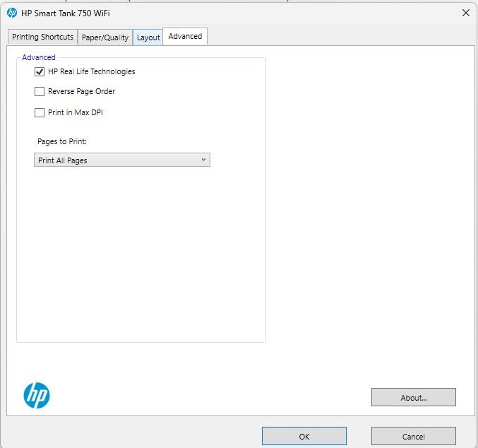
Task: Click the HP logo in the title bar
Action: pos(12,13)
